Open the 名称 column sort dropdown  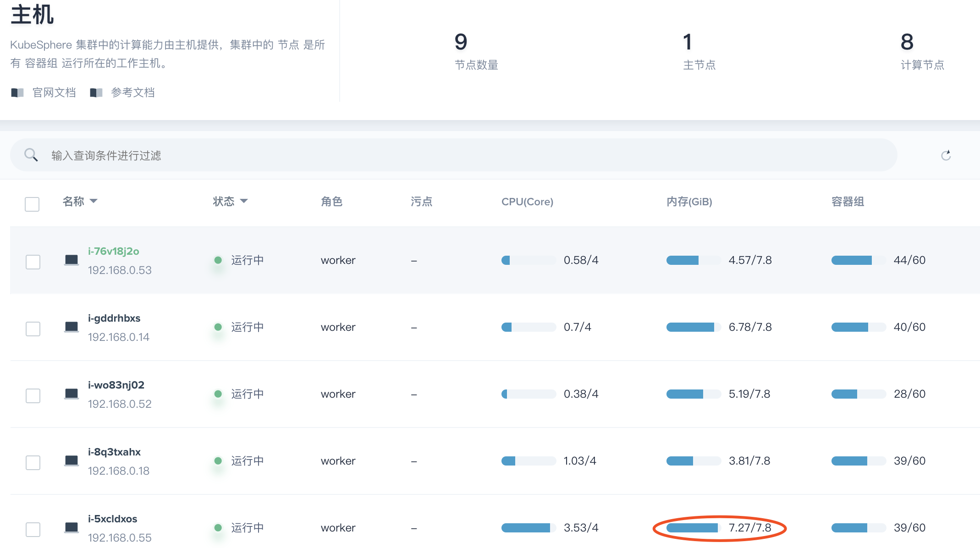(x=94, y=201)
